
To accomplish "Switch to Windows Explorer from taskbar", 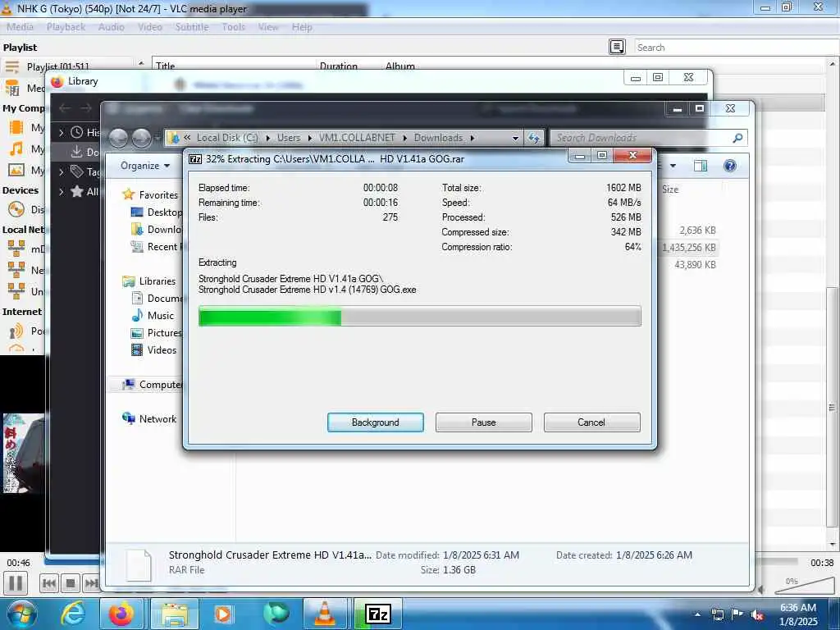I will click(x=174, y=614).
